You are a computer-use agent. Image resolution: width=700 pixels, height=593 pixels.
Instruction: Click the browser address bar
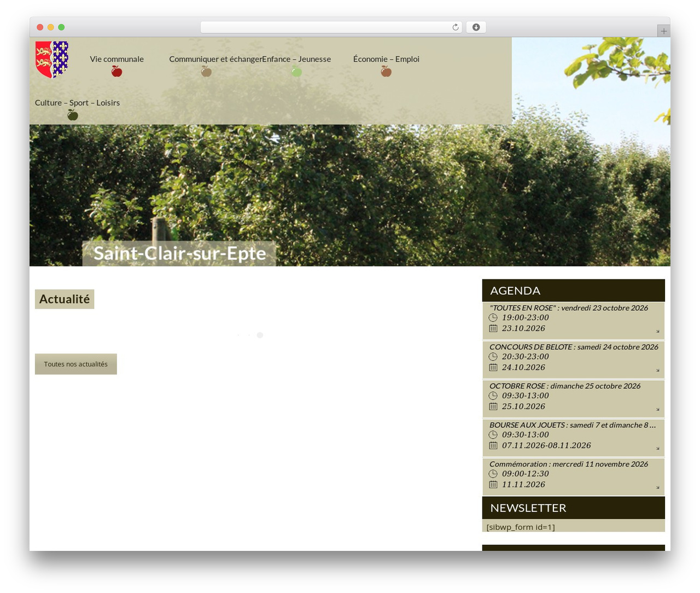[331, 27]
